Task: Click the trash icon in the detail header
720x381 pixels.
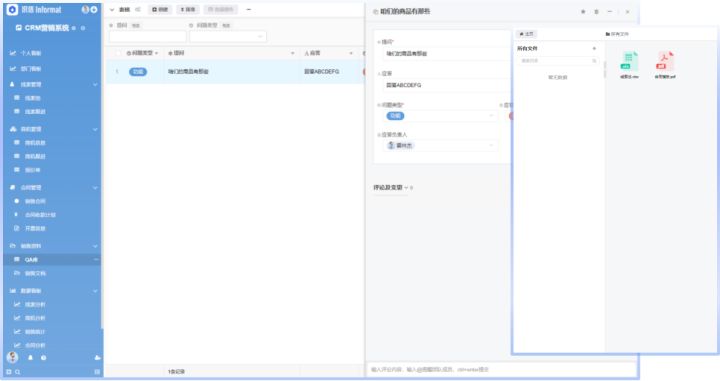Action: tap(596, 11)
